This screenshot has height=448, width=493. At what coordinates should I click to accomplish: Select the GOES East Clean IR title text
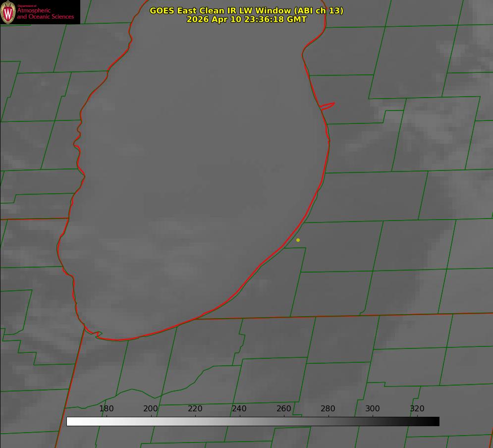tap(247, 10)
